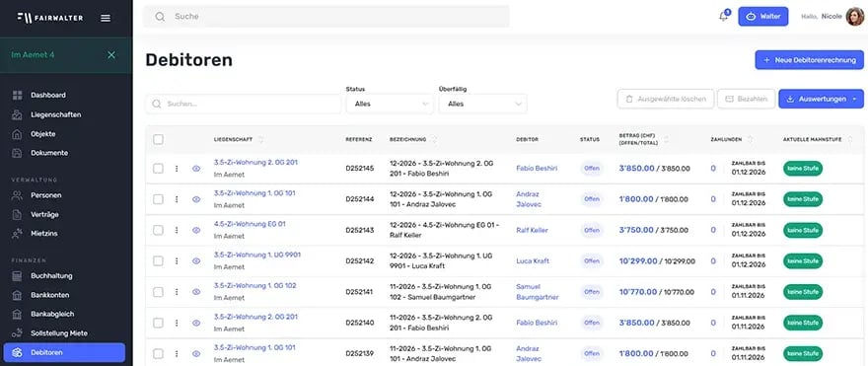This screenshot has height=366, width=868.
Task: Open link 4.5-Zi-Wohnung EG 01
Action: point(250,224)
